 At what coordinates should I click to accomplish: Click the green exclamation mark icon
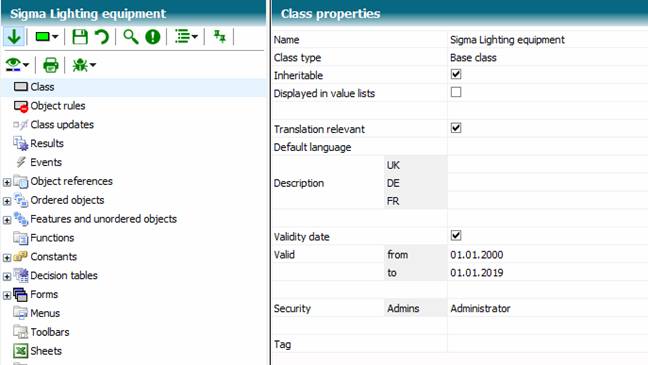point(153,37)
